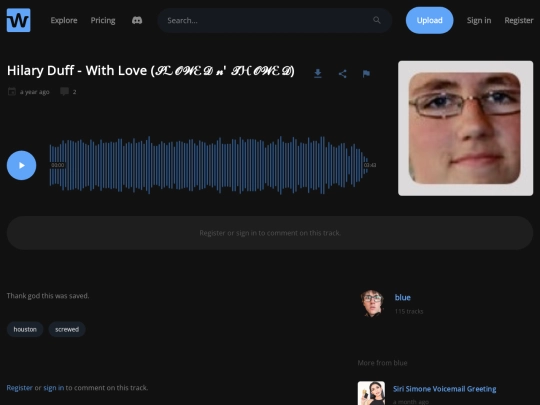Select the screwed tag
540x405 pixels.
67,329
